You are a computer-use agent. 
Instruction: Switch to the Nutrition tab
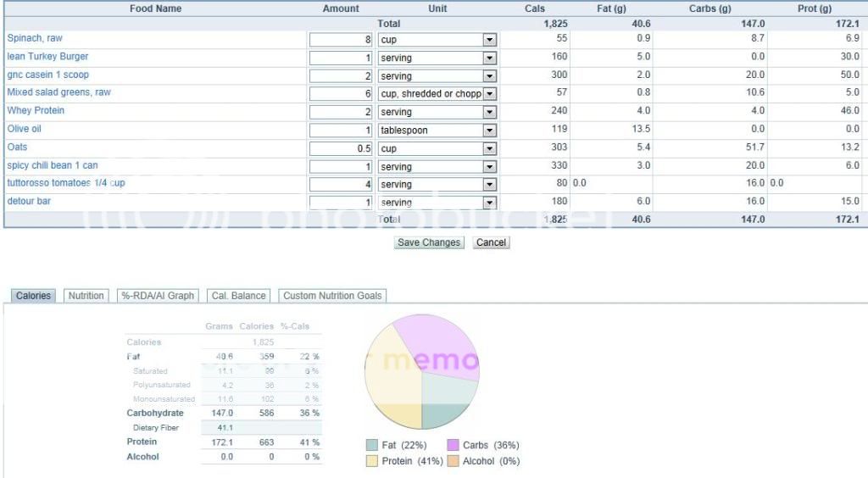pos(86,296)
